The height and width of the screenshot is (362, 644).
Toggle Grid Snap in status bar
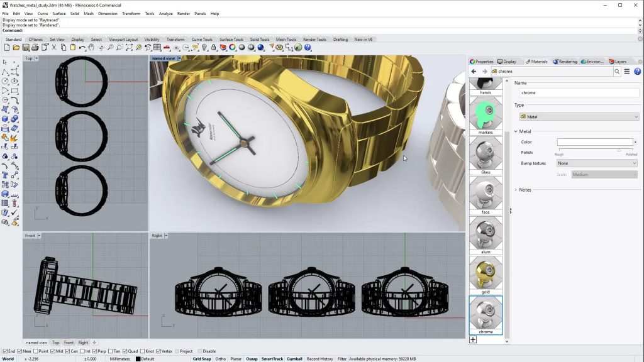click(x=201, y=359)
